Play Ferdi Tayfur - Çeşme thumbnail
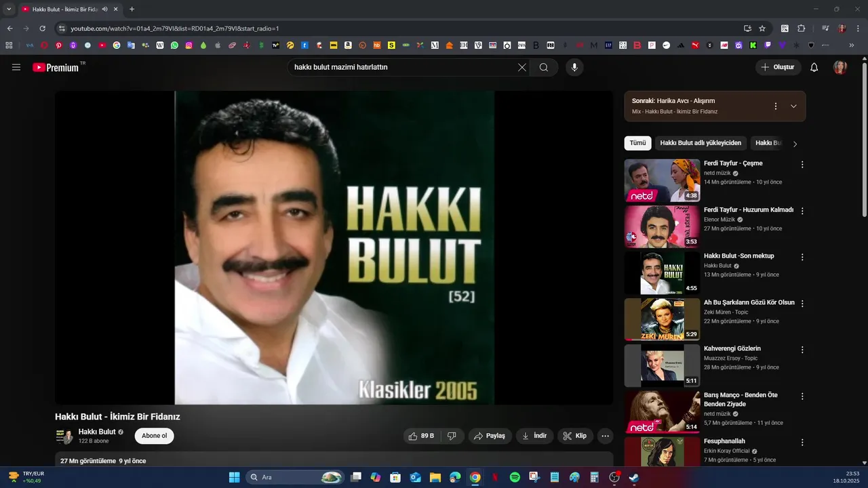The image size is (868, 488). [x=662, y=180]
